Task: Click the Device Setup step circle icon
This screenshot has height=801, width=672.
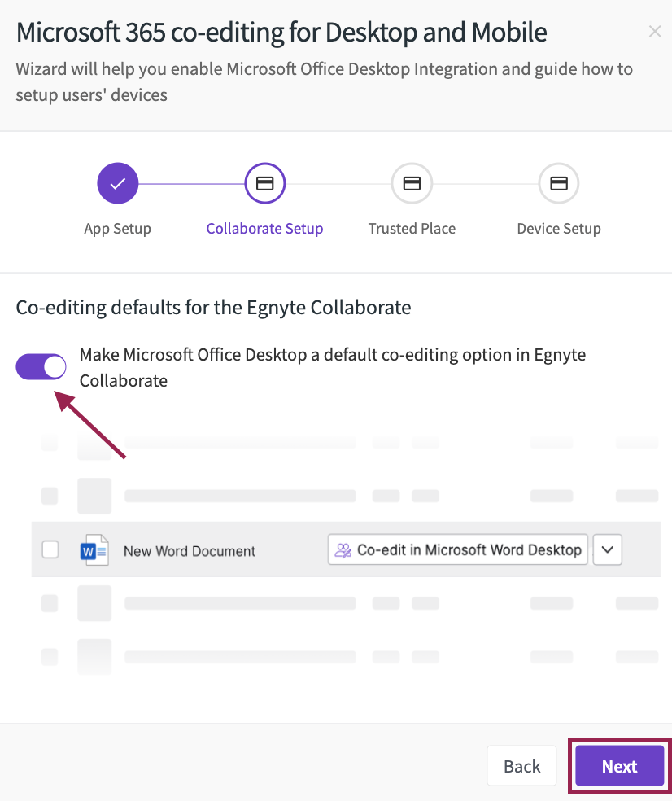Action: [x=559, y=183]
